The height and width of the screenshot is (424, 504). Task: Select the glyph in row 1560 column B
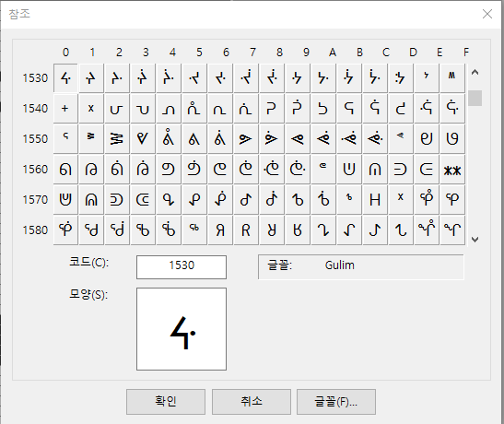(x=349, y=169)
